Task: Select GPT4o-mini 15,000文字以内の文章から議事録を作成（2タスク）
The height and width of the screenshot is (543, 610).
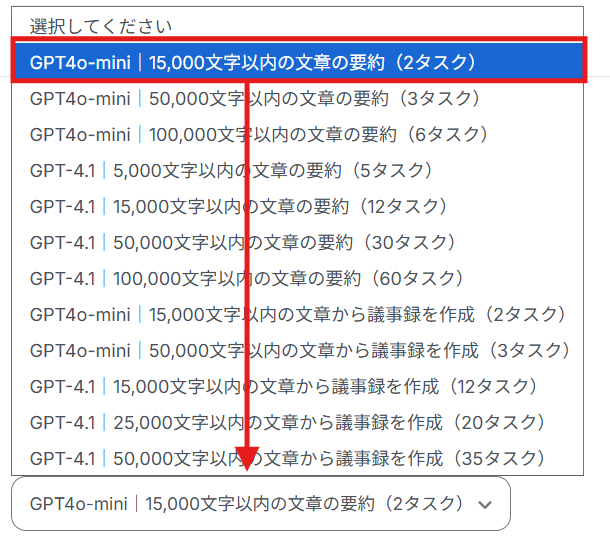Action: click(297, 314)
